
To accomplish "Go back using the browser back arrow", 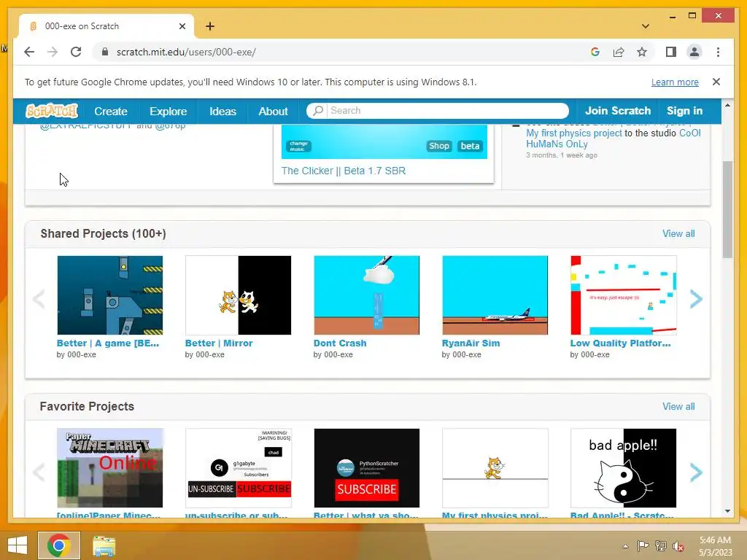I will [29, 52].
